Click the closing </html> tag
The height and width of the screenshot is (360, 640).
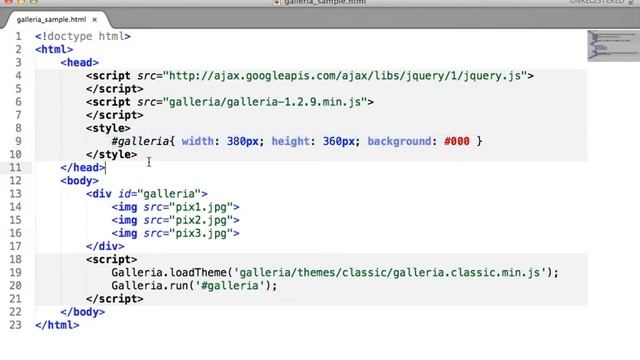(x=57, y=325)
